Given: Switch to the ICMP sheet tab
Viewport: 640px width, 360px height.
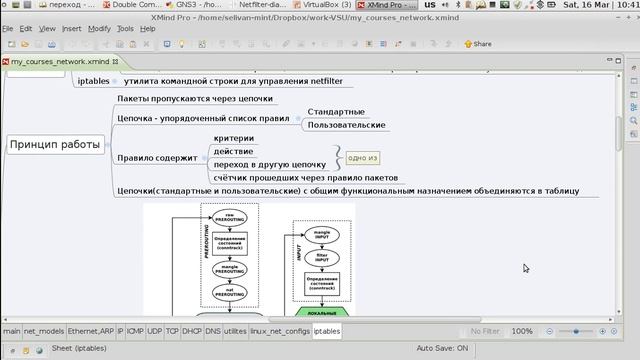Looking at the screenshot, I should pos(135,331).
